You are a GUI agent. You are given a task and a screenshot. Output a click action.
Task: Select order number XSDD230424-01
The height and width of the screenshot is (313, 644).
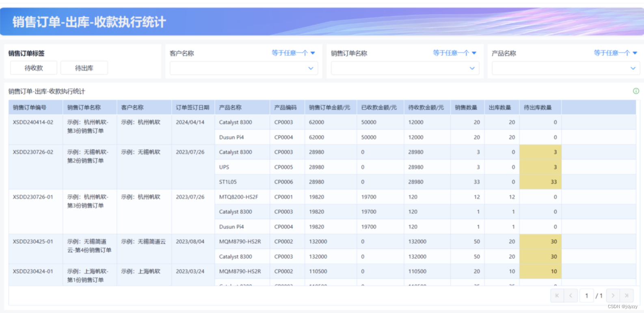coord(33,271)
